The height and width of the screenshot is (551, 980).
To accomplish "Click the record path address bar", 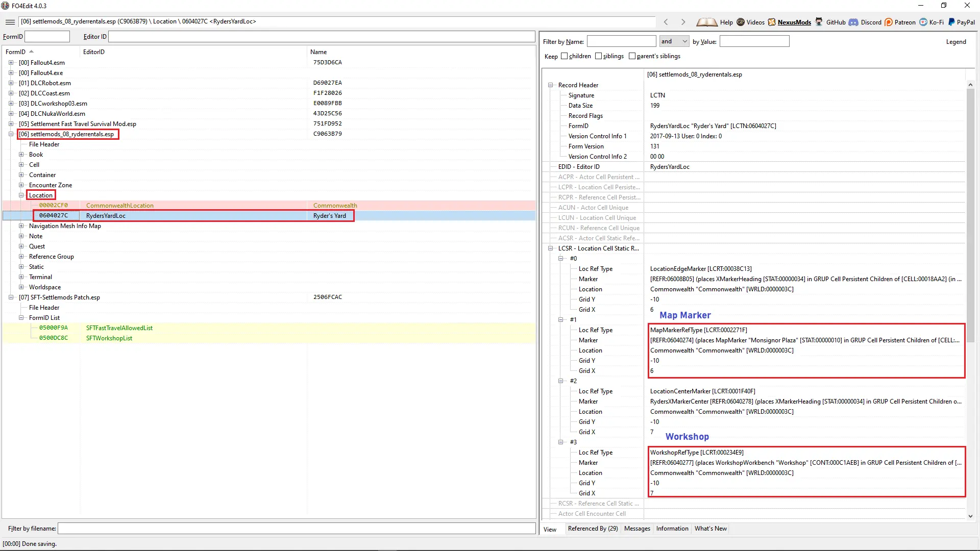I will 337,21.
